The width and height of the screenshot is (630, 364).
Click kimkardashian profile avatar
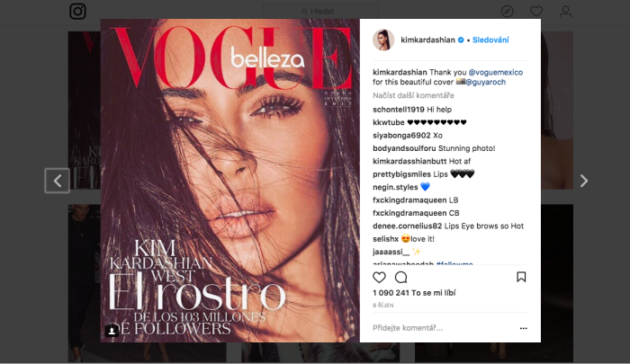click(x=383, y=40)
